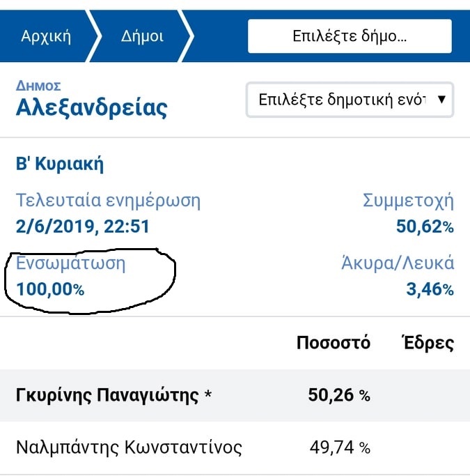Image resolution: width=470 pixels, height=476 pixels.
Task: Expand Επιλέξτε δημοτική ενότητα dropdown
Action: coord(350,100)
